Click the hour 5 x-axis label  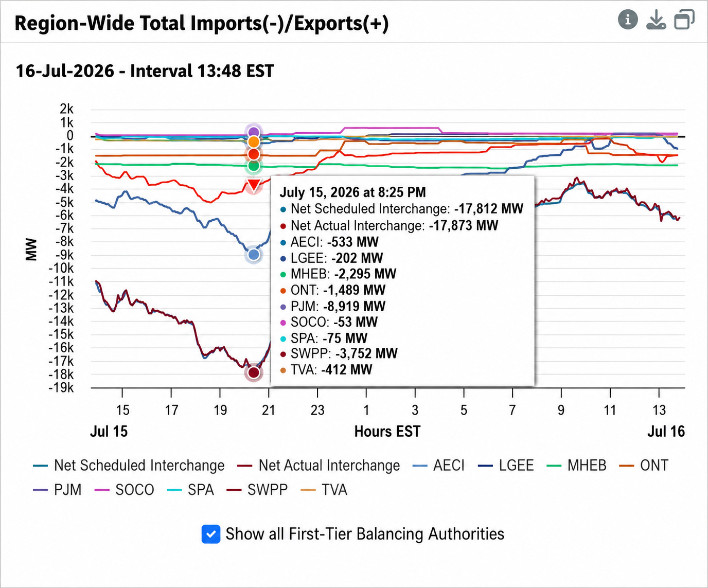464,410
